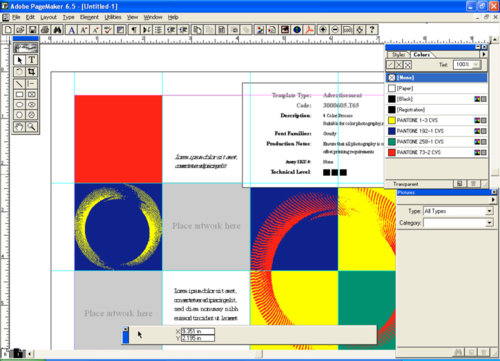The image size is (500, 361).
Task: Select the [None] color entry
Action: point(437,77)
